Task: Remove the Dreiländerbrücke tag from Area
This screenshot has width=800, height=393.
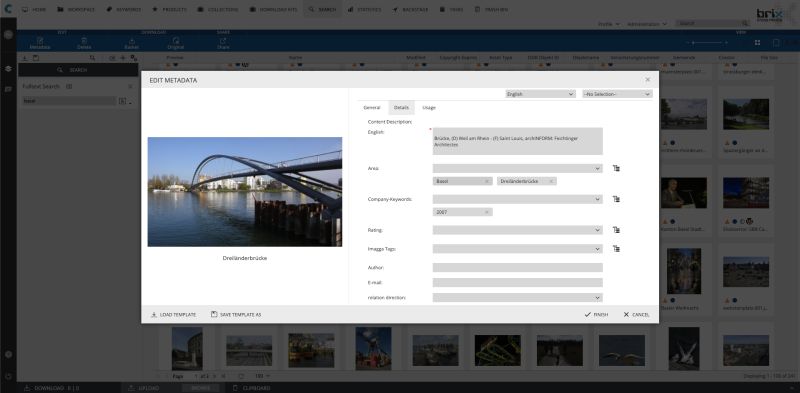Action: [x=551, y=181]
